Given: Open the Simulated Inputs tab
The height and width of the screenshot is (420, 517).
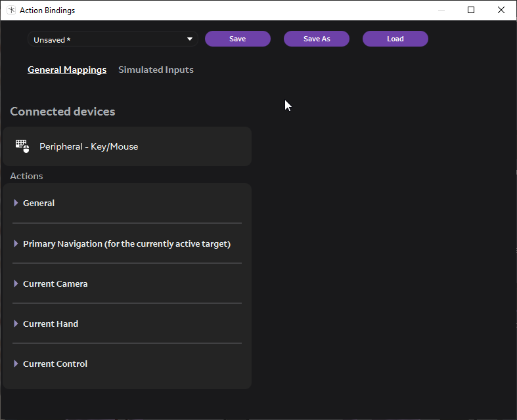Looking at the screenshot, I should point(156,70).
